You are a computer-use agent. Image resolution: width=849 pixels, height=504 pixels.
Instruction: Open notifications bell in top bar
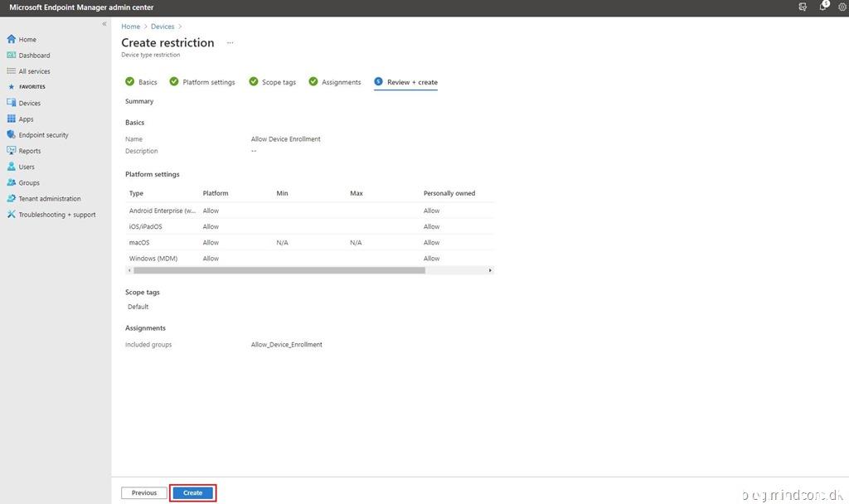pyautogui.click(x=823, y=7)
